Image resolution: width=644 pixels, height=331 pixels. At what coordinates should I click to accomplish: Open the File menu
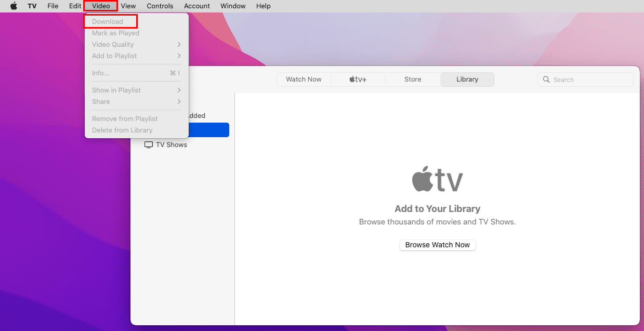pyautogui.click(x=52, y=6)
